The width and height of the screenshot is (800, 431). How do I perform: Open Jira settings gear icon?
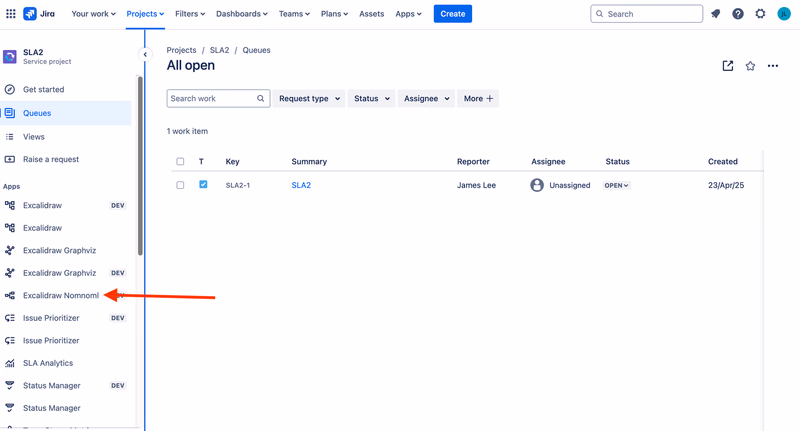tap(760, 14)
